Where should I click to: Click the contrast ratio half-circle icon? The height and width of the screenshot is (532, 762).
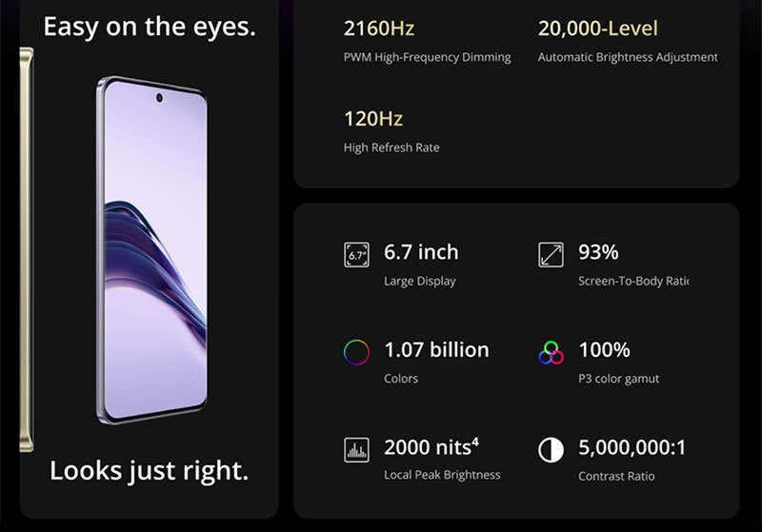(551, 450)
